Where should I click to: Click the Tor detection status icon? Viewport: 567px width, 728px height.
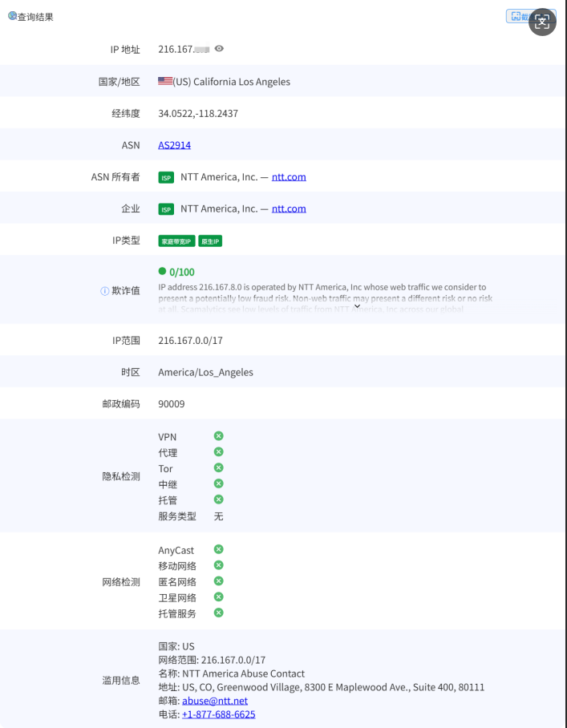tap(218, 468)
